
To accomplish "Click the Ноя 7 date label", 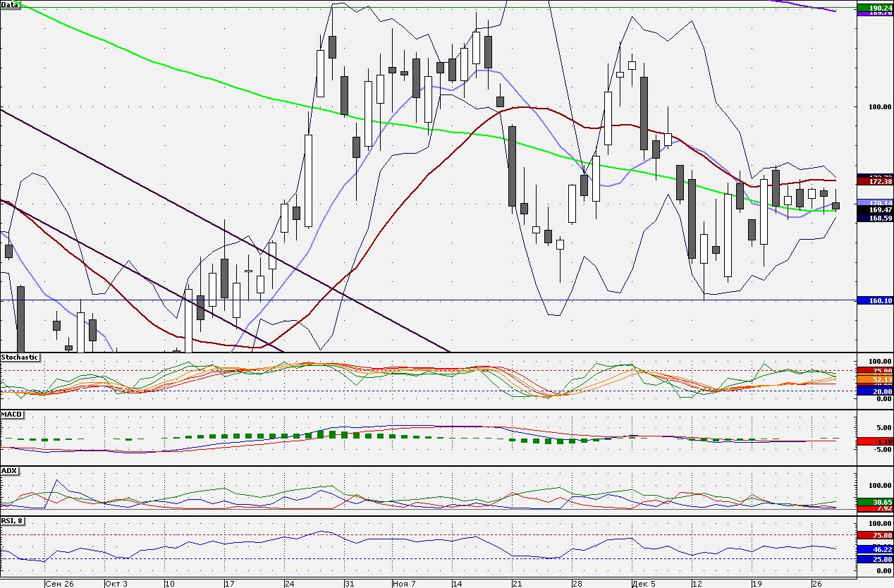I will click(405, 584).
